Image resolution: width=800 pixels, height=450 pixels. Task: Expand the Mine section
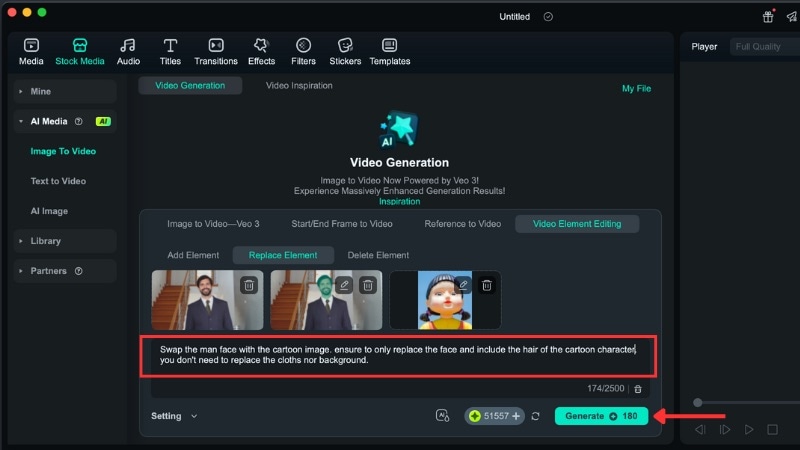coord(65,91)
